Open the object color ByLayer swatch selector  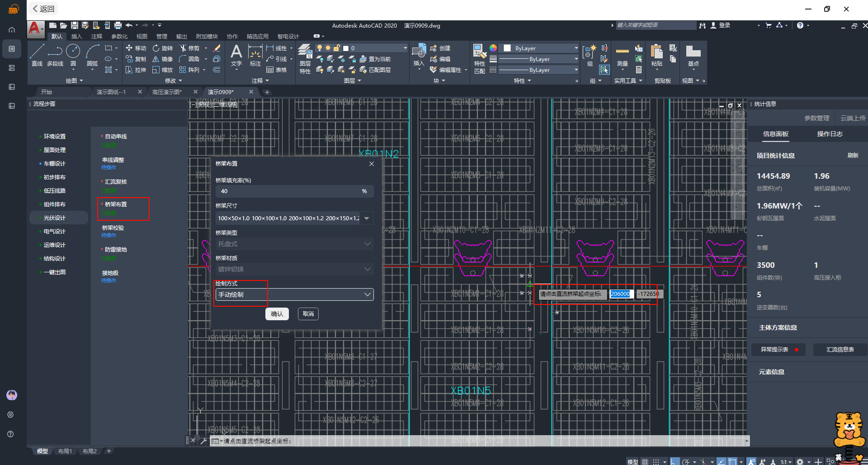pos(540,48)
